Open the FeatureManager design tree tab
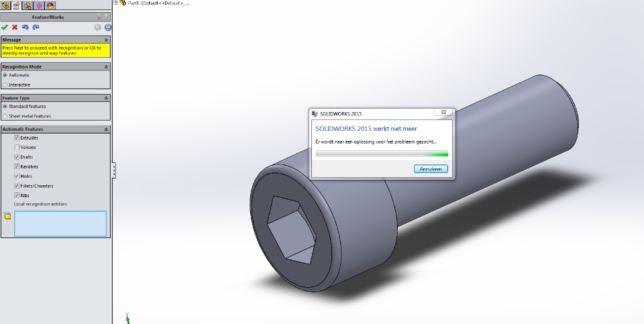 pyautogui.click(x=5, y=5)
